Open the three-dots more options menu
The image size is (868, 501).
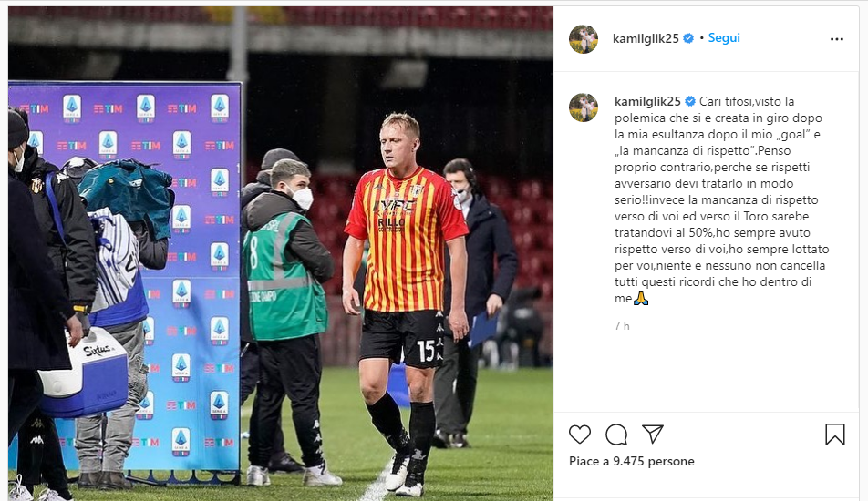coord(836,39)
